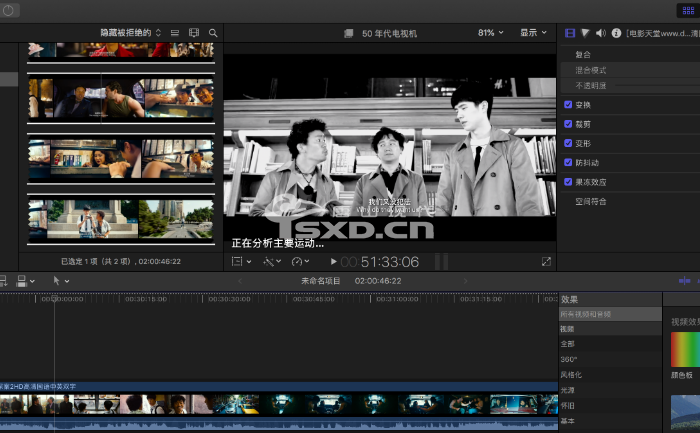
Task: Select 360° effects category
Action: click(x=610, y=359)
